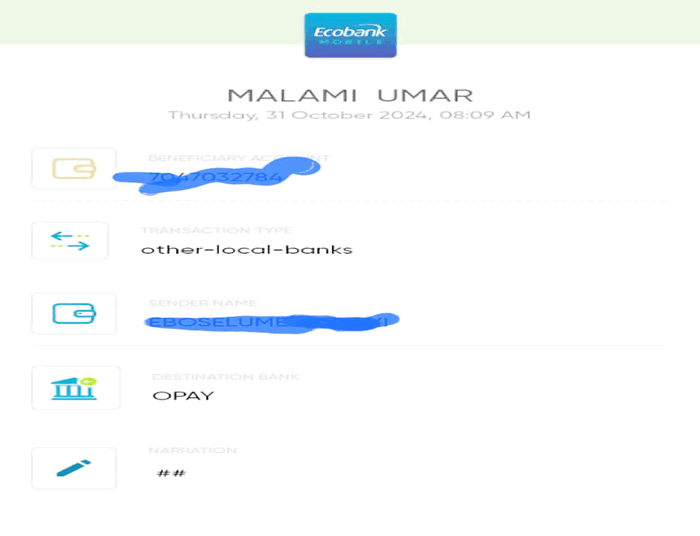Select the other-local-banks value
The width and height of the screenshot is (700, 536).
(247, 249)
